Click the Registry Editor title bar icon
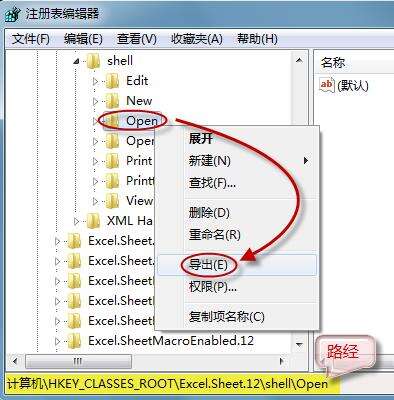 (12, 14)
